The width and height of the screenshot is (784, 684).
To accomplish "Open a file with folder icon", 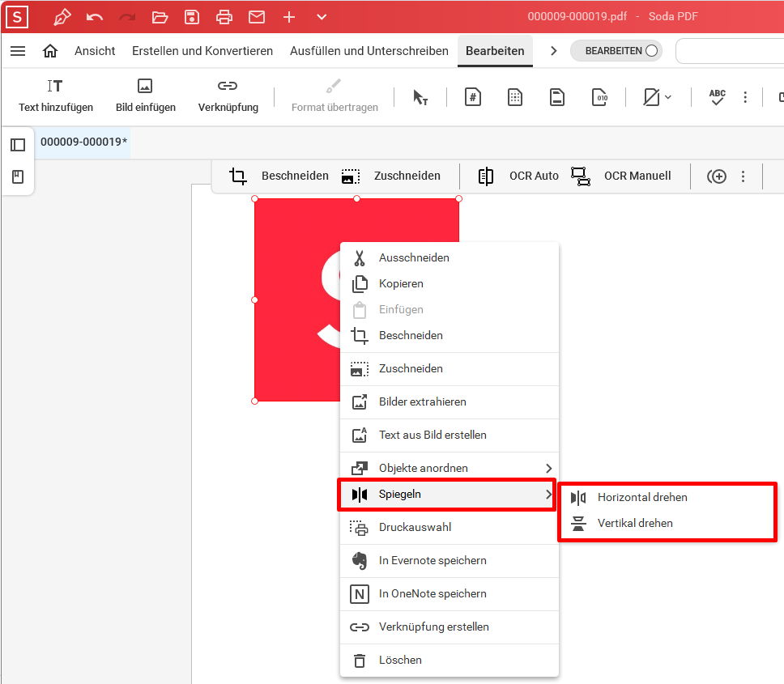I will [160, 18].
